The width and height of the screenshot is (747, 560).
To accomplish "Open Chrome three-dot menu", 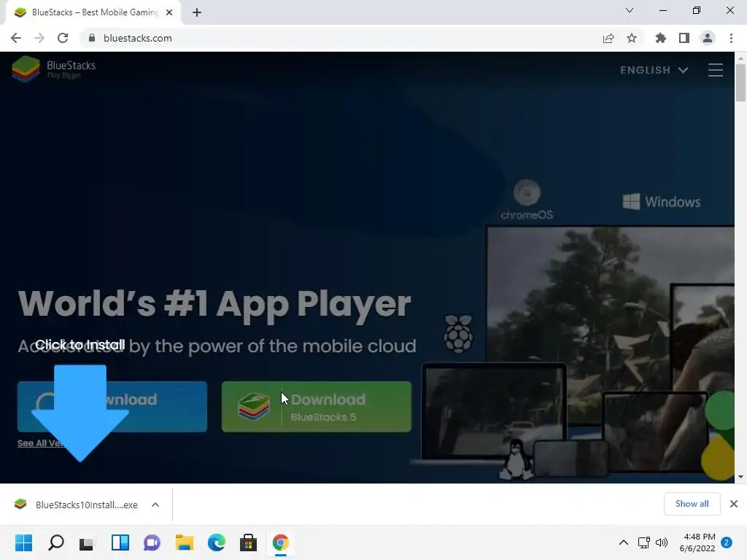I will [731, 38].
